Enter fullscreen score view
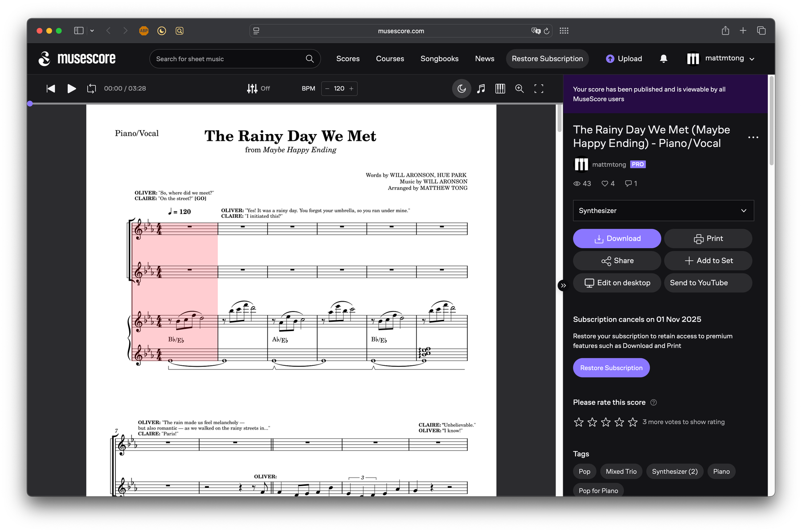802x532 pixels. tap(539, 89)
